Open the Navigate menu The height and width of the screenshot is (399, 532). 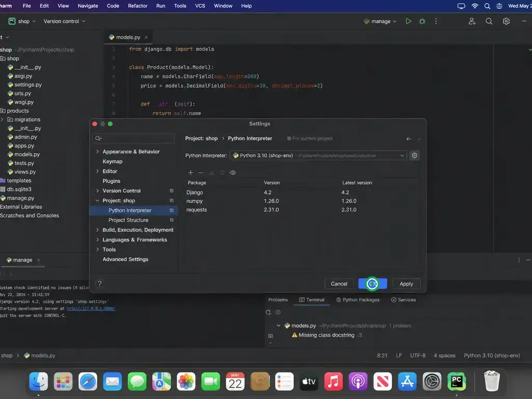pos(88,6)
